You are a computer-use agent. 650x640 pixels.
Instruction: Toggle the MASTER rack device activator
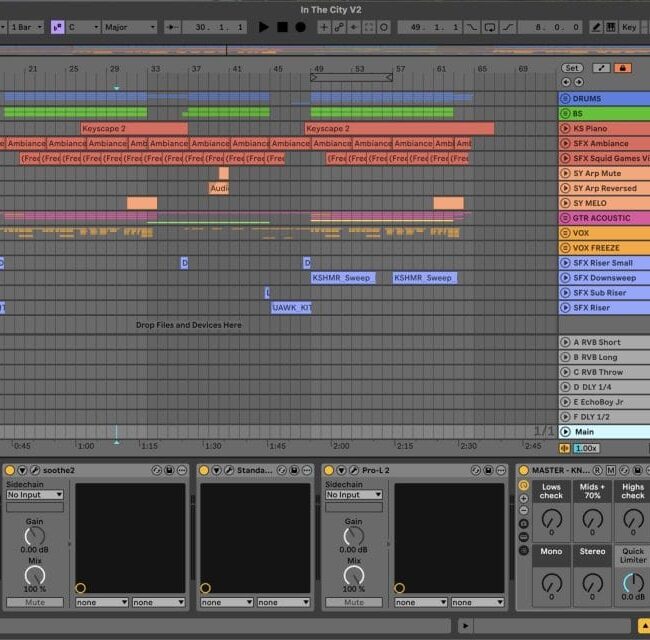pos(523,470)
